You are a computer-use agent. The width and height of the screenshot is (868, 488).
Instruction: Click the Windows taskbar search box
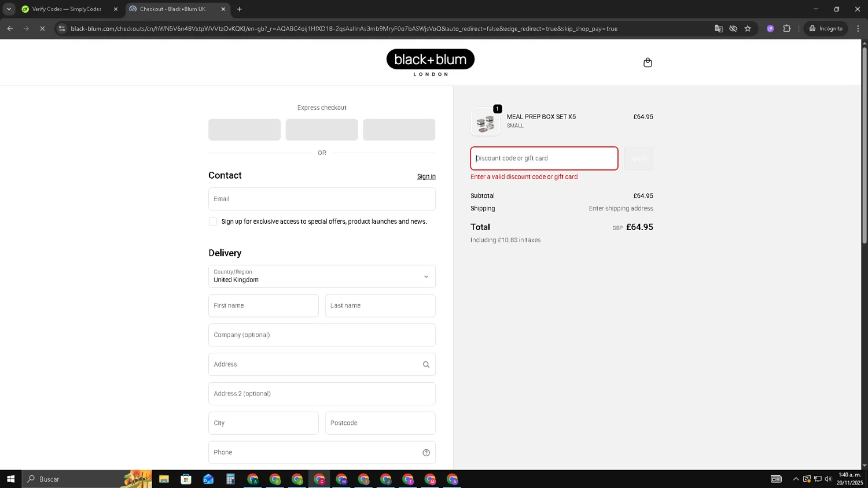pyautogui.click(x=87, y=479)
